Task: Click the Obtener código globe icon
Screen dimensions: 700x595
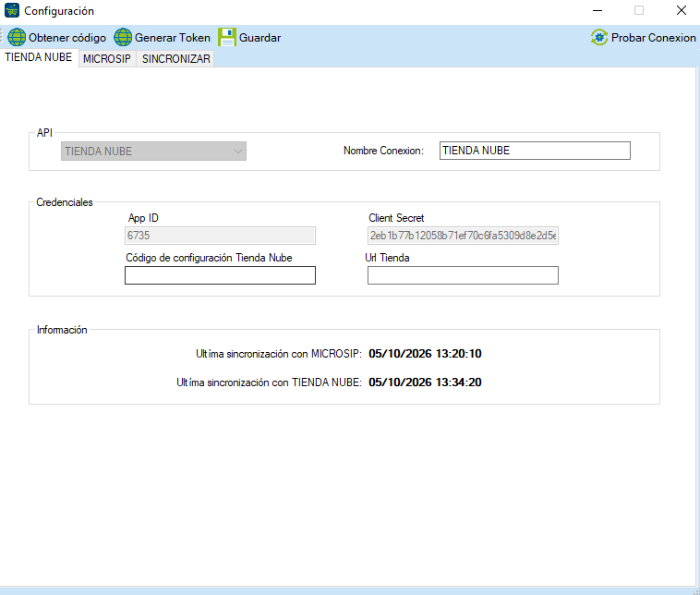Action: coord(17,37)
